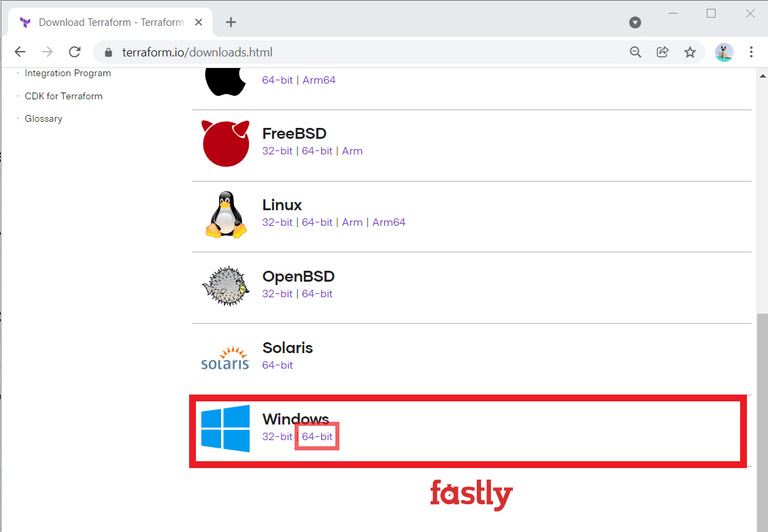Open the Glossary sidebar item

click(x=43, y=118)
